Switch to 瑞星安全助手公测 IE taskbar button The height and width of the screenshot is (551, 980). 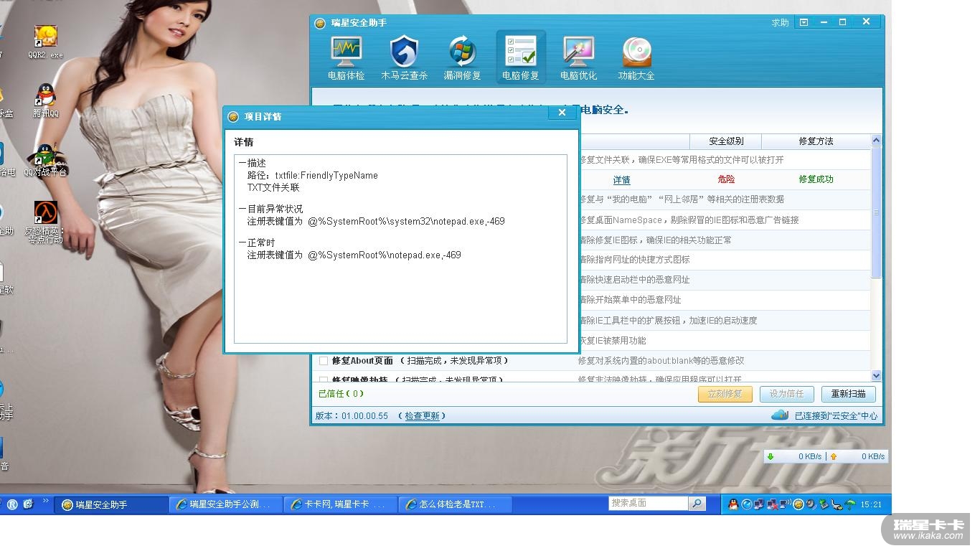pos(226,505)
